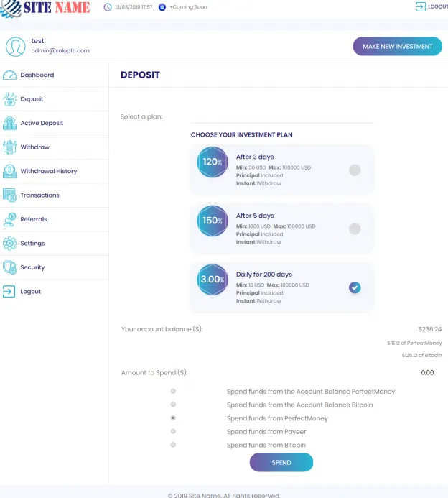Click the Withdrawal History icon
This screenshot has height=498, width=448.
pyautogui.click(x=9, y=171)
